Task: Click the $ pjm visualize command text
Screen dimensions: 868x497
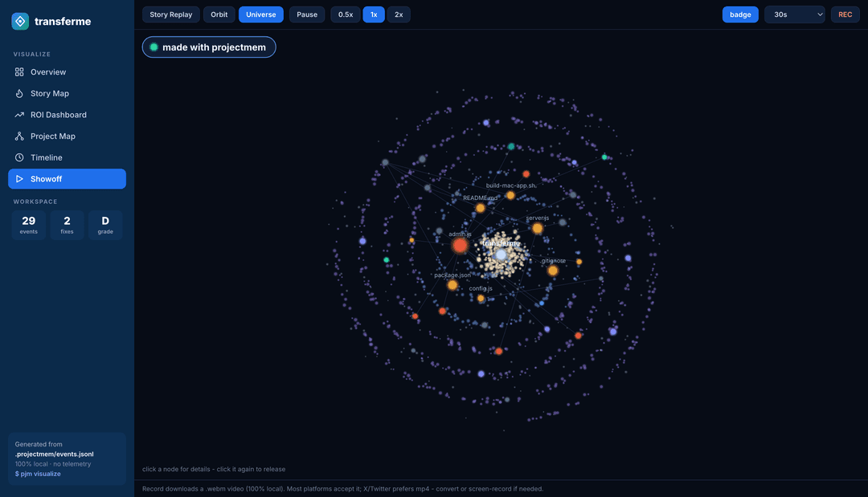Action: (38, 474)
